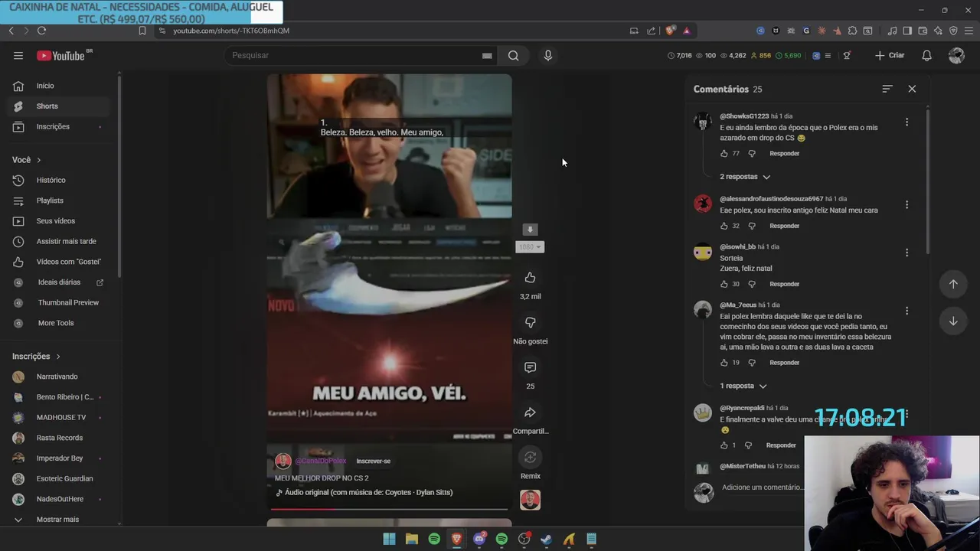980x551 pixels.
Task: Like the short (3,2 mil)
Action: (530, 278)
